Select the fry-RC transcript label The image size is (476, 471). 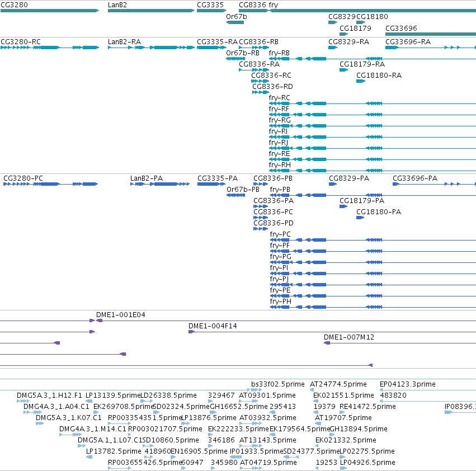[x=279, y=98]
